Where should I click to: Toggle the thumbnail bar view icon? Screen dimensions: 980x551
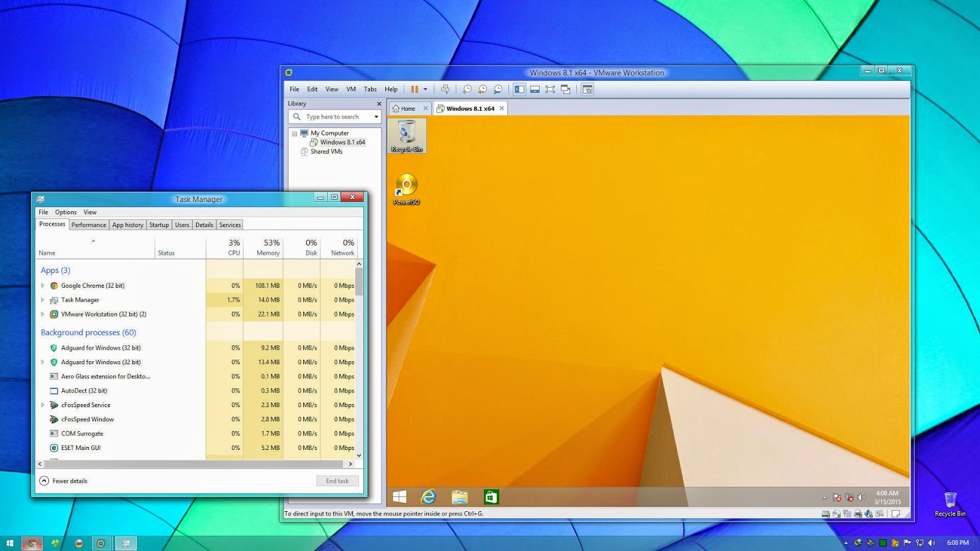tap(535, 89)
